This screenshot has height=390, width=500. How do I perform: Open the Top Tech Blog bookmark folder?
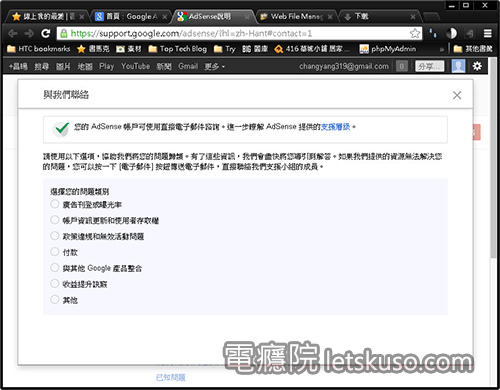178,49
